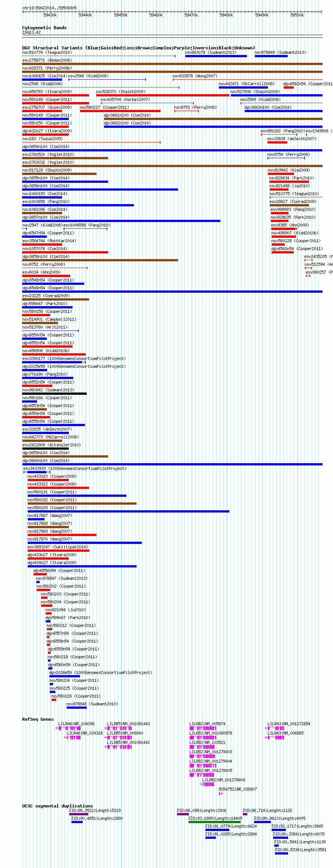Open nsv9754 (Perry2008) variant

288,154
